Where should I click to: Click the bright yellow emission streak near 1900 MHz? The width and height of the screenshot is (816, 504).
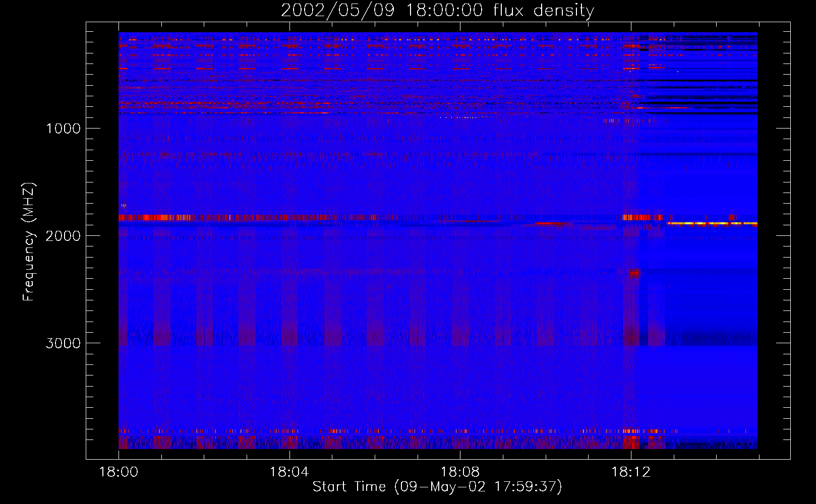point(712,223)
